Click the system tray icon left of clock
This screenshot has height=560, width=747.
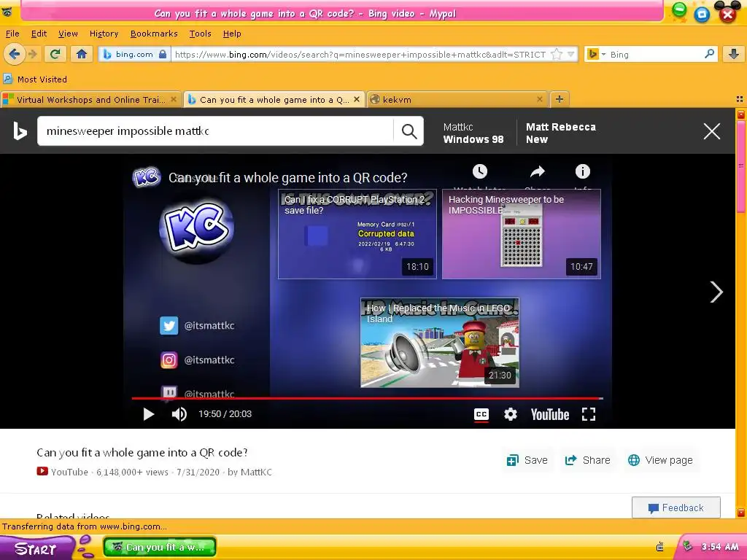point(687,546)
